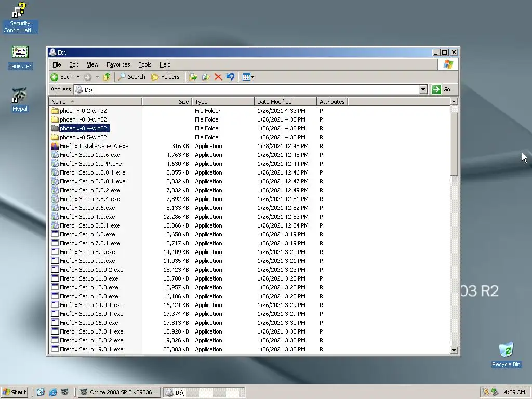Undo last action with blue arrow
This screenshot has height=399, width=532.
click(x=230, y=77)
